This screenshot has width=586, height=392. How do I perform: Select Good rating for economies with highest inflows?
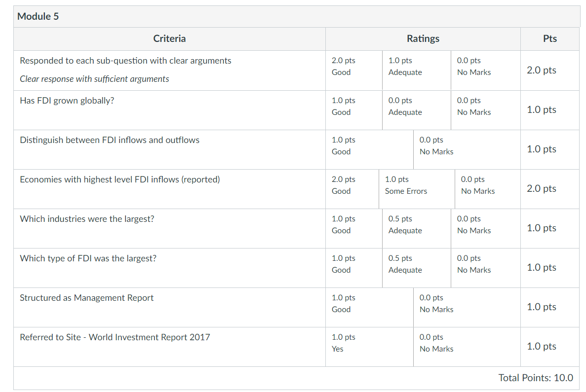(x=352, y=189)
